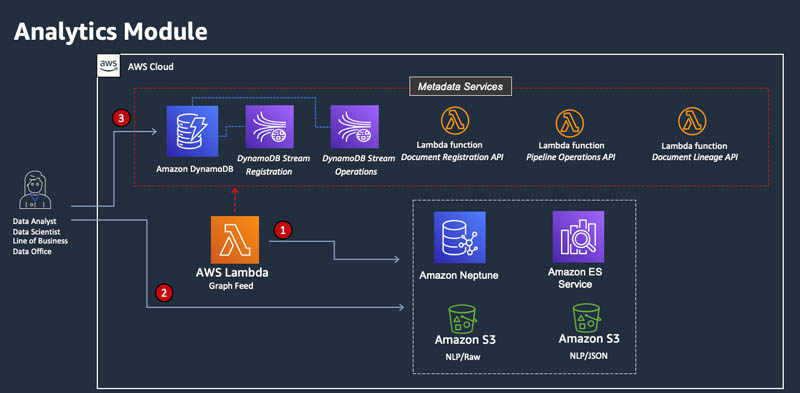The image size is (800, 393).
Task: Click the red step marker number 2
Action: click(x=164, y=292)
